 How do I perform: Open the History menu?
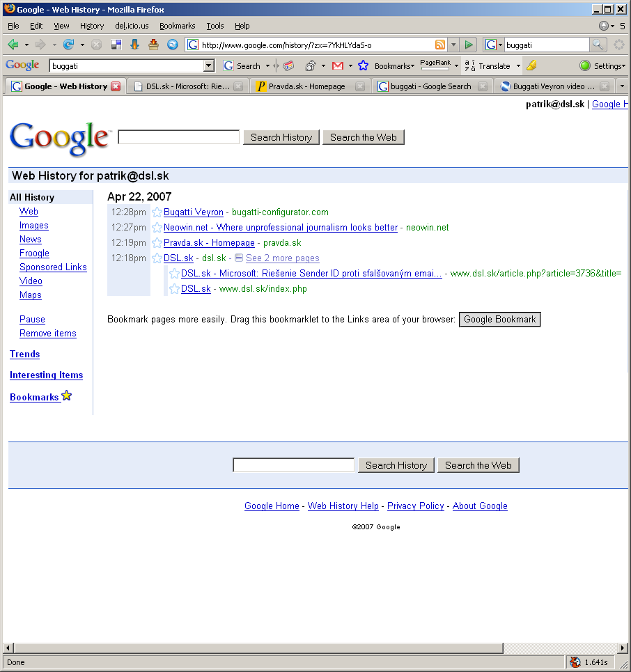point(92,26)
